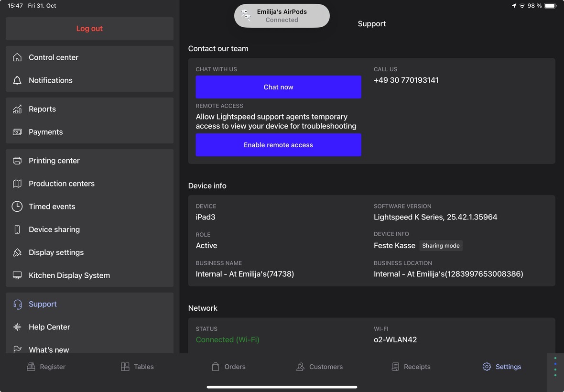The height and width of the screenshot is (392, 564).
Task: Click the Display settings icon
Action: 17,252
